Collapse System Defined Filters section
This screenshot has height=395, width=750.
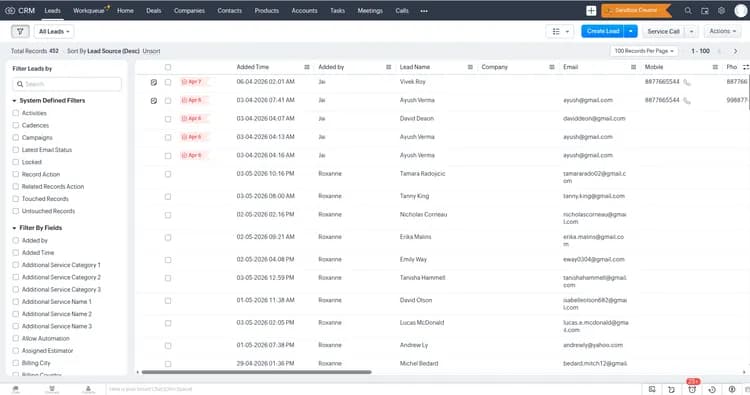pyautogui.click(x=14, y=101)
